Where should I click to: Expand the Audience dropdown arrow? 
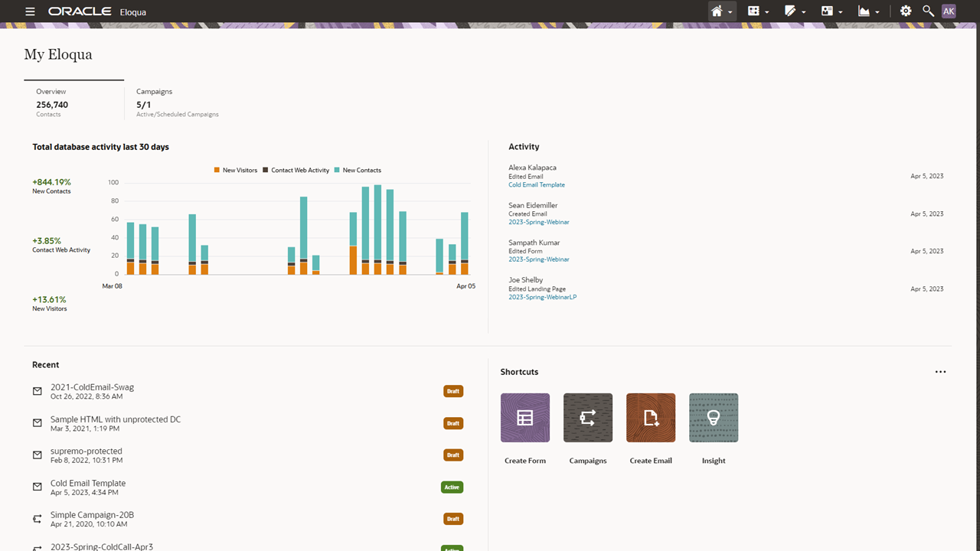pyautogui.click(x=841, y=12)
